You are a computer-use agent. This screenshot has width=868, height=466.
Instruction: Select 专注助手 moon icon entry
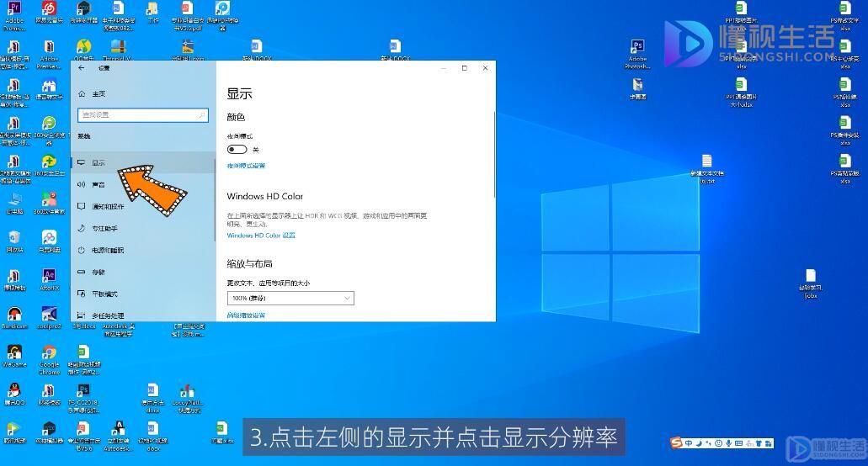point(82,228)
